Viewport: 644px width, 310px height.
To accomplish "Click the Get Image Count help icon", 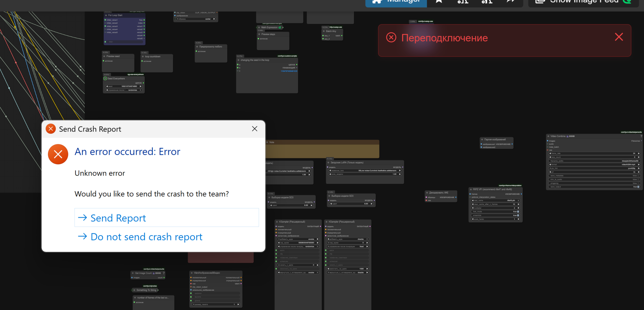I will point(164,273).
